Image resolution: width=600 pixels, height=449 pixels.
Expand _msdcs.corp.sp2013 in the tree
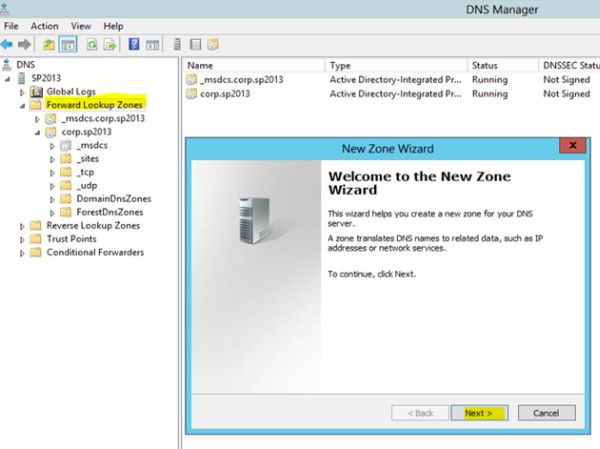click(37, 119)
